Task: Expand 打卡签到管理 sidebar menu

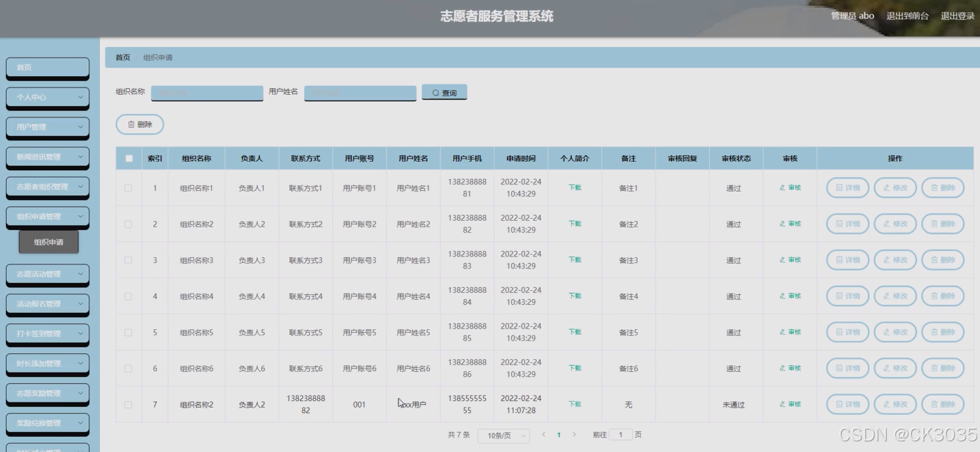Action: coord(48,334)
